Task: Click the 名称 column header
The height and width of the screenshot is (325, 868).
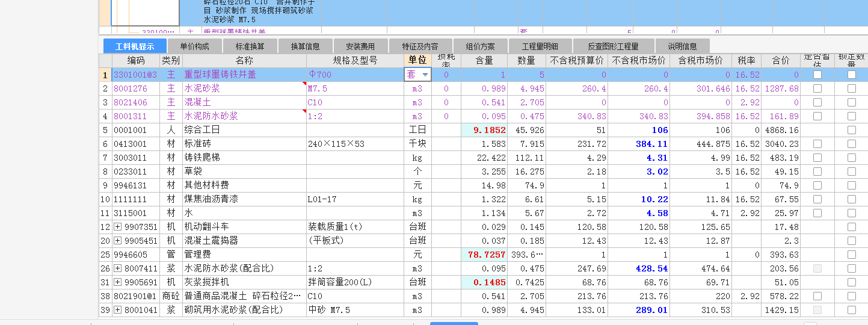Action: coord(244,61)
